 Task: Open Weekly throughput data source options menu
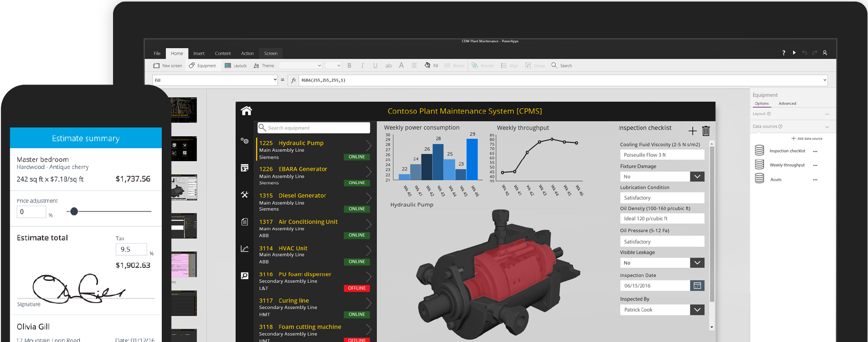tap(815, 165)
